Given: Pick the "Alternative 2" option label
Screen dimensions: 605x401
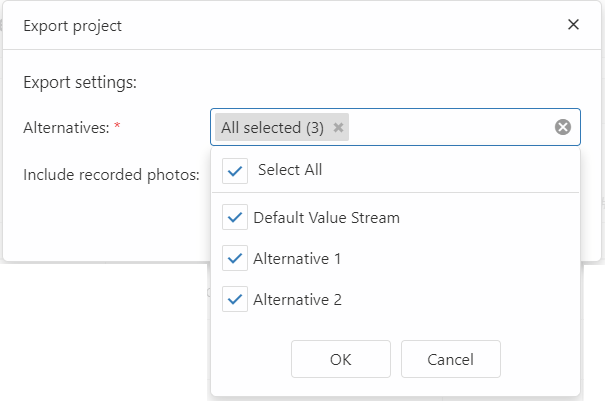Looking at the screenshot, I should (x=297, y=299).
